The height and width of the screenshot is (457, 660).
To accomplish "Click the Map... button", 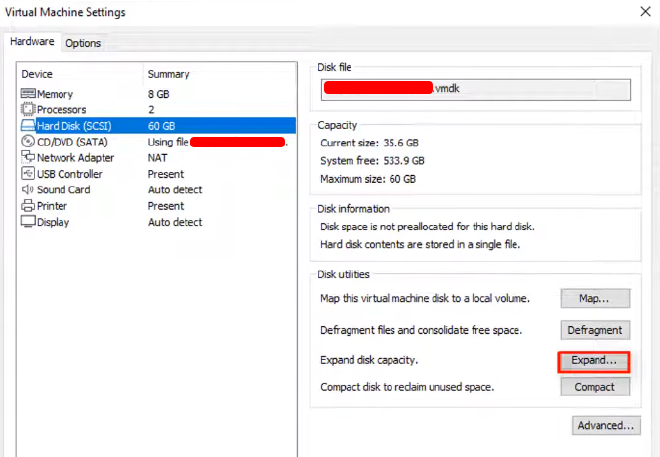I will coord(594,299).
